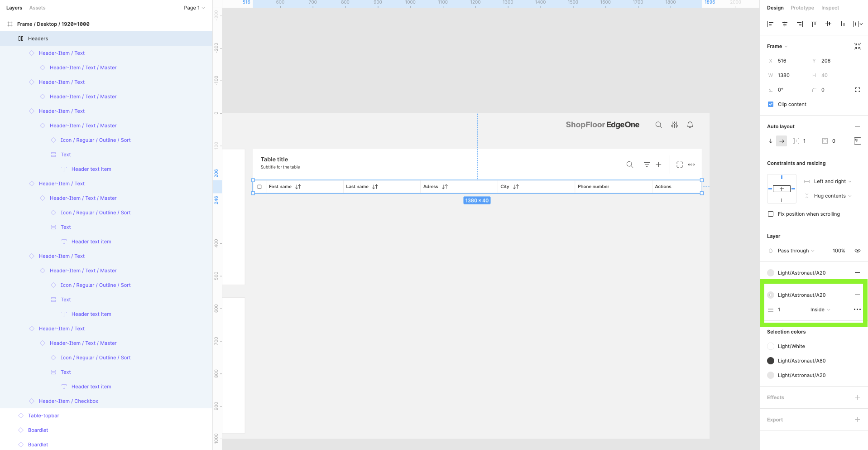Uncheck the Clip content checkbox
The image size is (868, 450).
pyautogui.click(x=771, y=104)
